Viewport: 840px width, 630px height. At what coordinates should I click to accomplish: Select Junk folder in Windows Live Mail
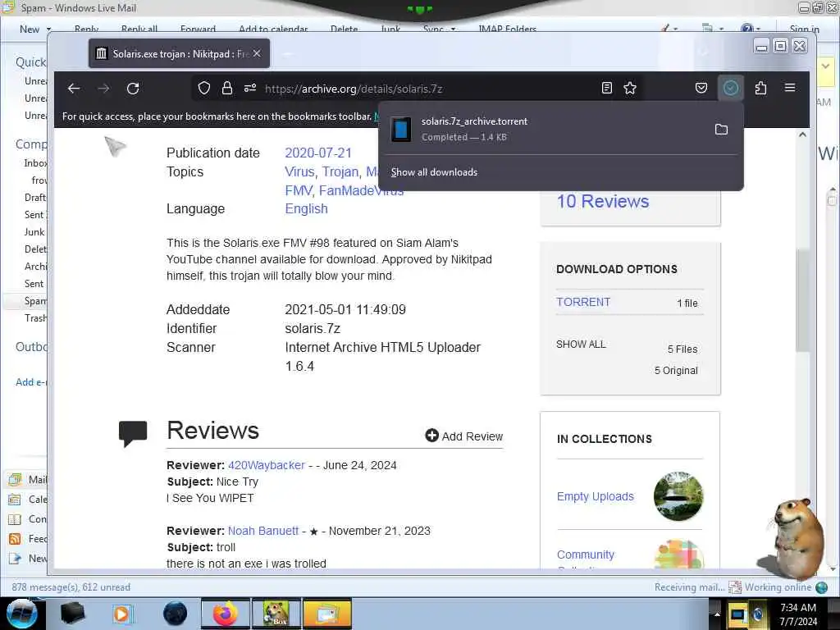point(34,232)
